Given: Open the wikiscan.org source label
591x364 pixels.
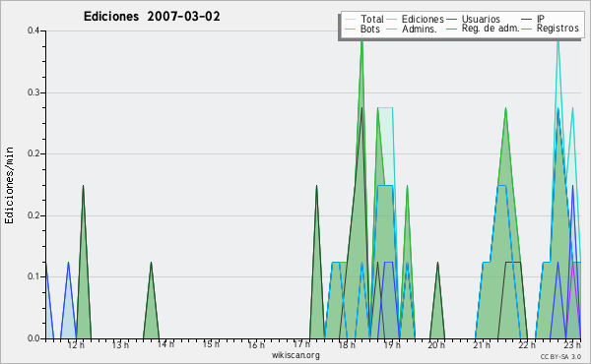Looking at the screenshot, I should [x=295, y=355].
